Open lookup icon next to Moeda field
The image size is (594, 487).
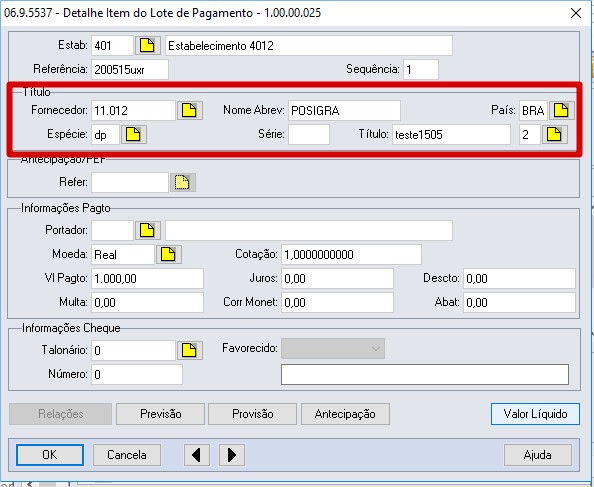point(169,254)
